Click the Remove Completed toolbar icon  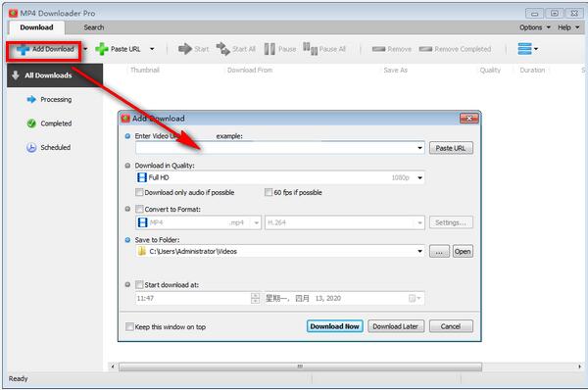(425, 49)
